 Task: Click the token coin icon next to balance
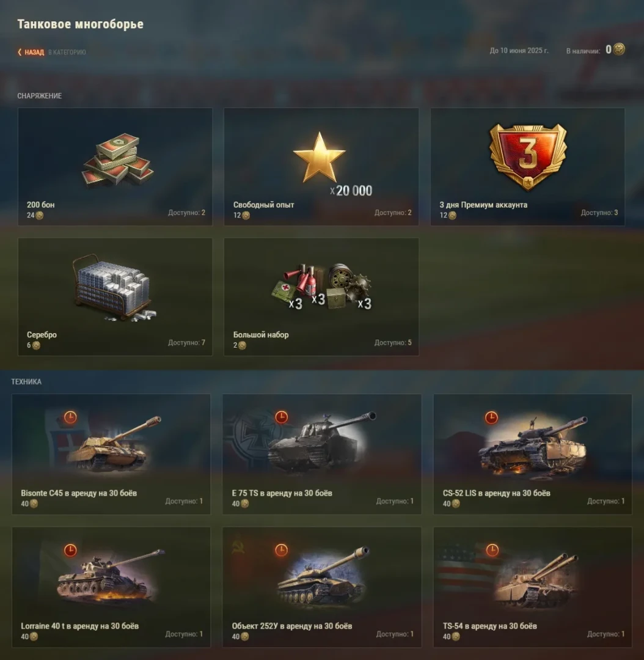coord(619,50)
